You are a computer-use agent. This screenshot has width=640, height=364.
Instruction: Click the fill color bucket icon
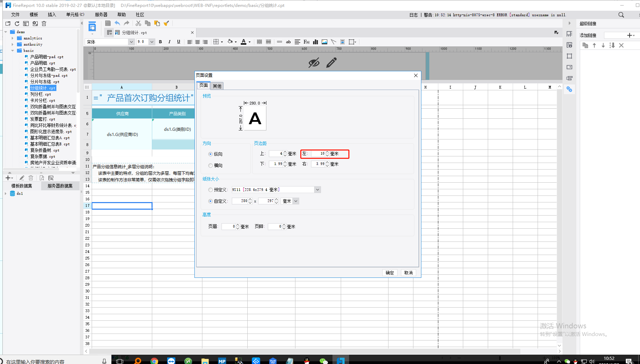[x=230, y=42]
